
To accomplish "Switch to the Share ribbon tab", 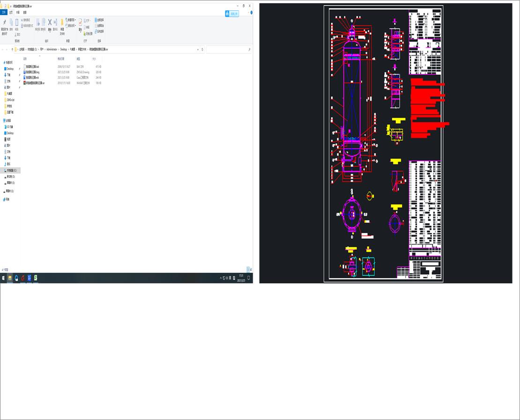I will (18, 12).
